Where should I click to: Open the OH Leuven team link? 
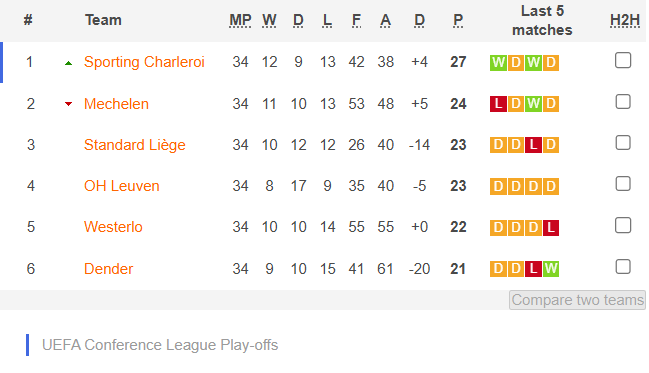pyautogui.click(x=121, y=186)
